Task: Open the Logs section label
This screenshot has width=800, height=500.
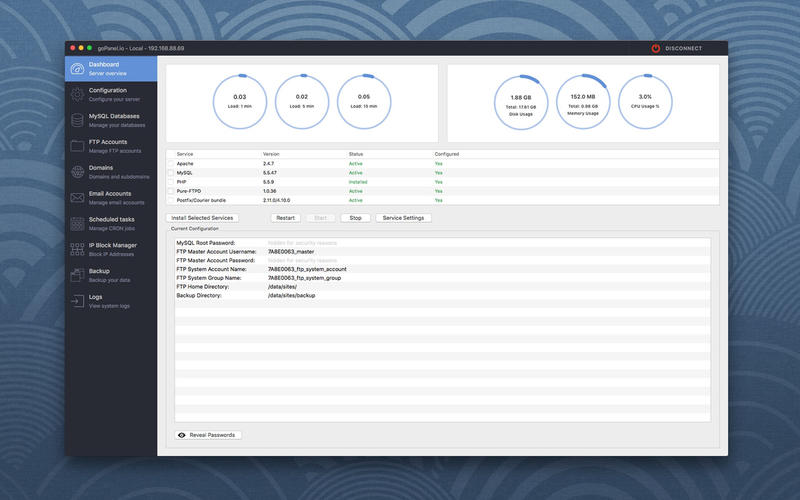Action: coord(95,297)
